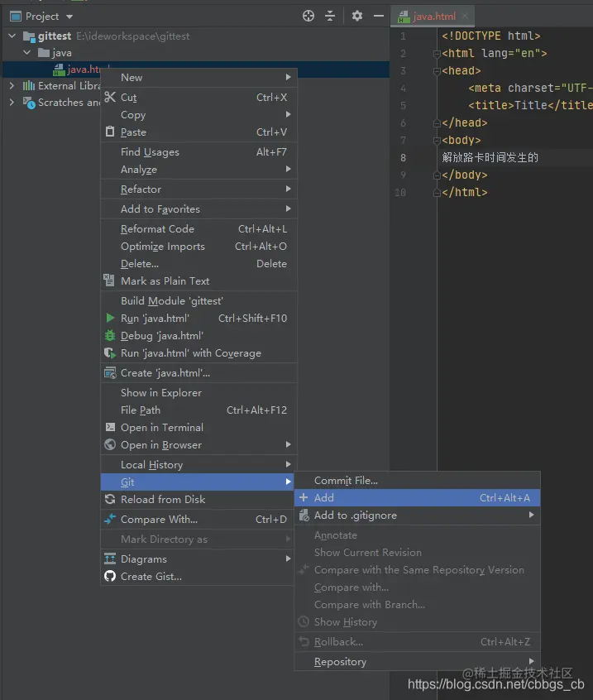
Task: Close the java.html editor tab
Action: 465,16
